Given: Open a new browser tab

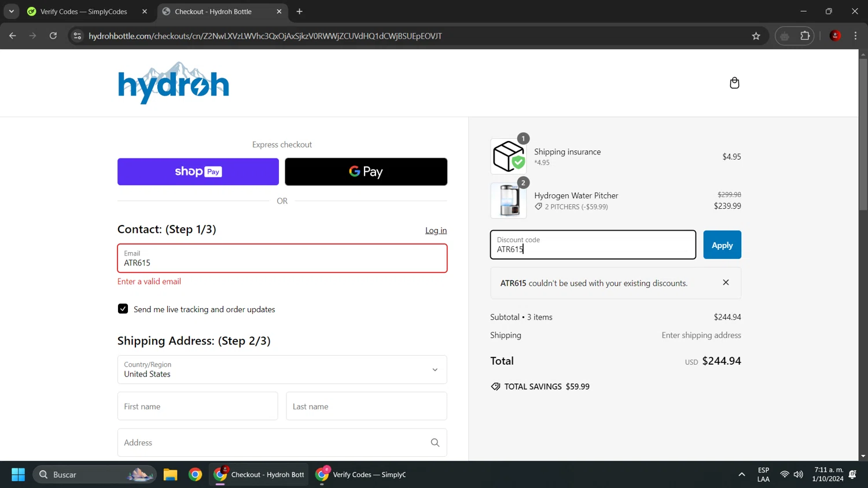Looking at the screenshot, I should [299, 12].
